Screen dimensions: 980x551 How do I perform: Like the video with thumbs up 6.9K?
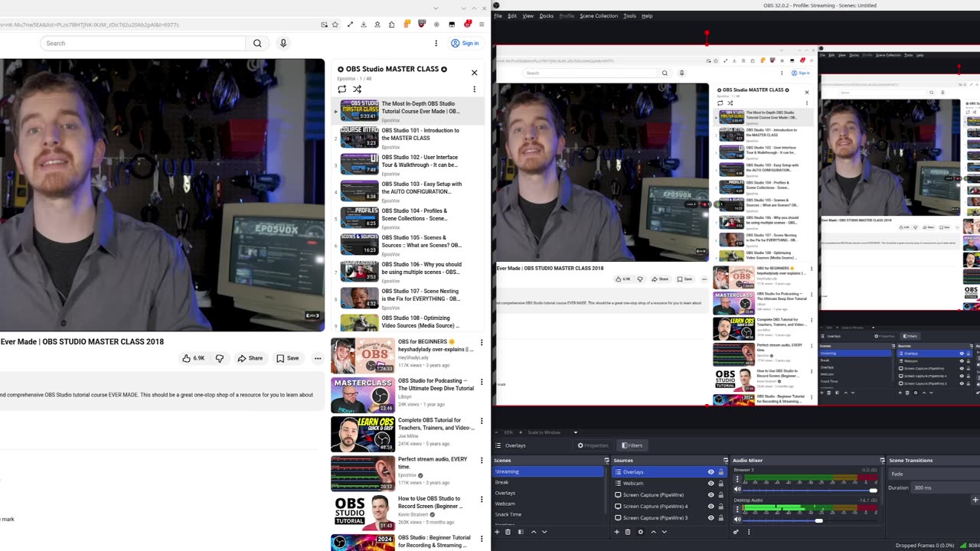(x=193, y=358)
